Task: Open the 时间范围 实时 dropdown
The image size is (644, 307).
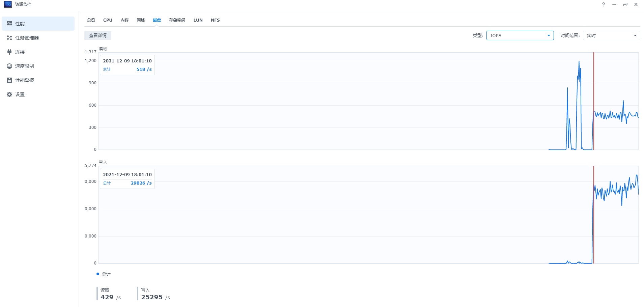Action: coord(611,35)
